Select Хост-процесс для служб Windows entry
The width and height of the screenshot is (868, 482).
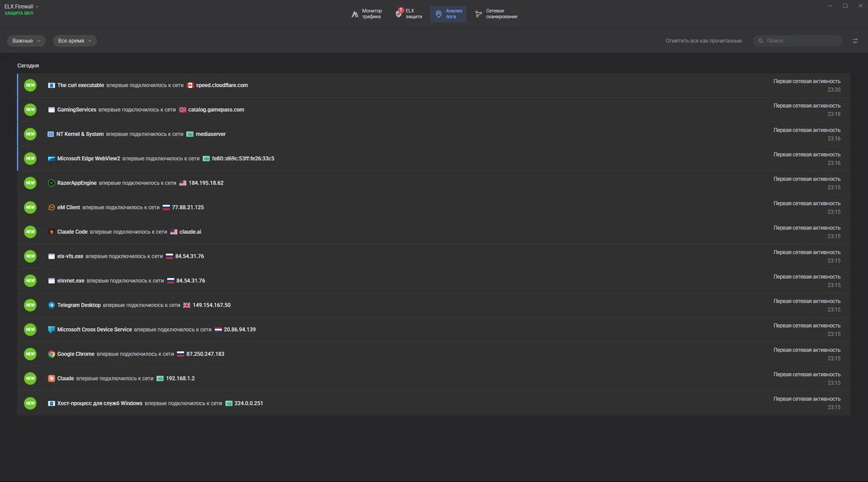click(x=100, y=403)
